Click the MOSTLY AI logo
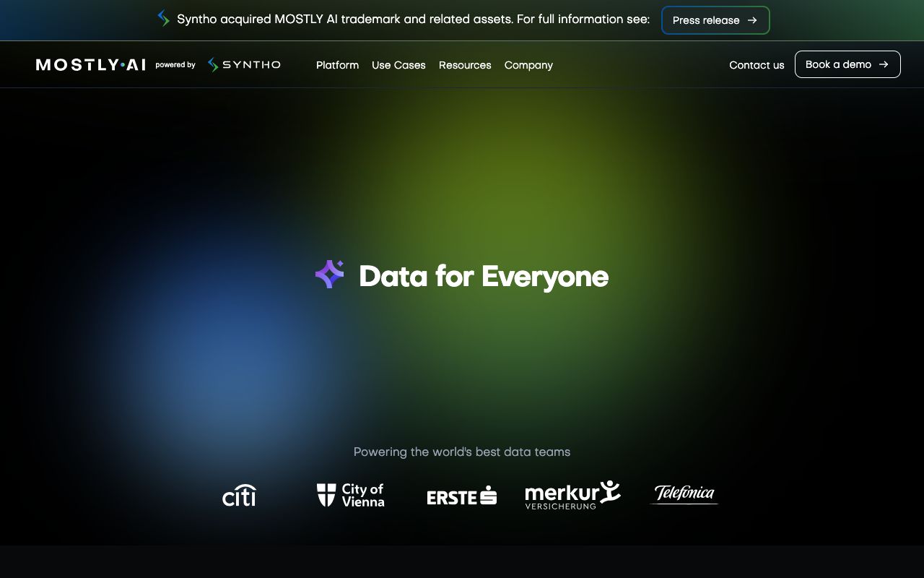924x578 pixels. coord(91,65)
